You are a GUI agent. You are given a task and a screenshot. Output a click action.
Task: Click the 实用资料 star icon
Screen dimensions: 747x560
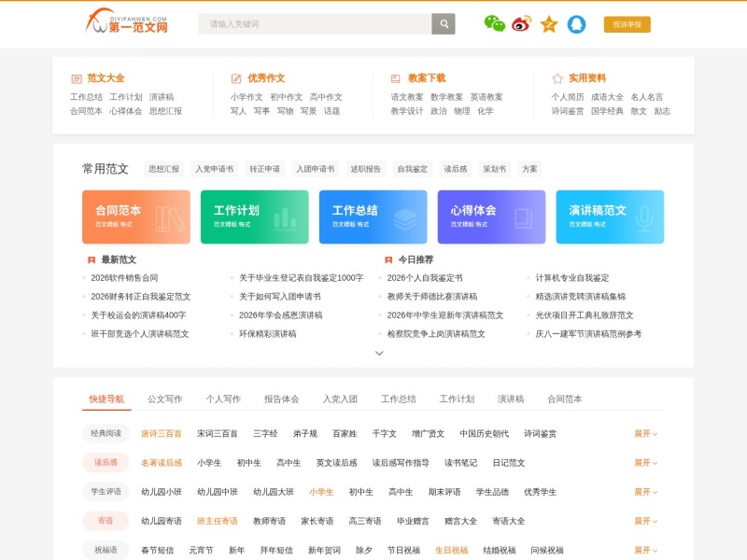557,78
